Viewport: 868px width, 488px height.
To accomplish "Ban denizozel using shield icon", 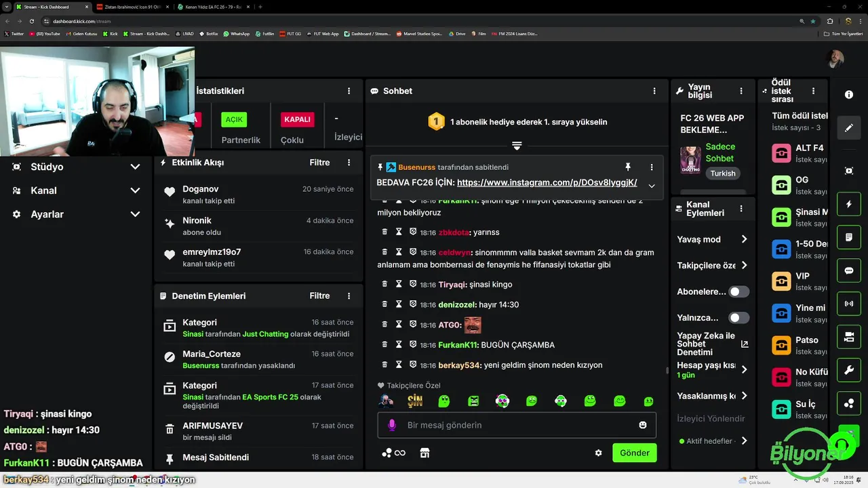I will click(x=413, y=304).
